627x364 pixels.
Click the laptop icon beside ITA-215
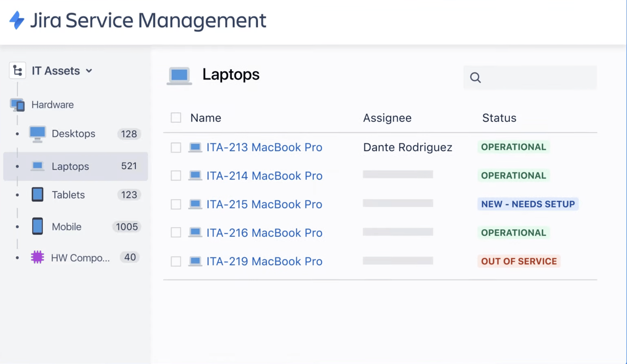[x=195, y=204]
